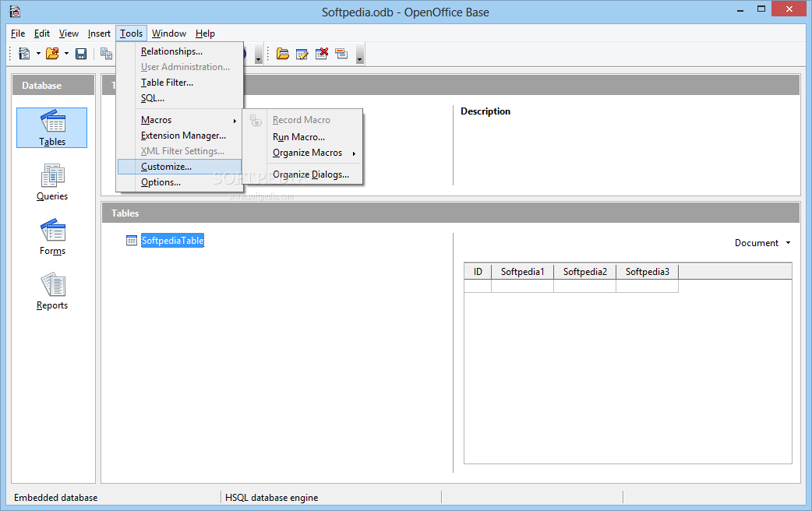Image resolution: width=812 pixels, height=511 pixels.
Task: Close the OpenOffice Base window
Action: coord(789,9)
